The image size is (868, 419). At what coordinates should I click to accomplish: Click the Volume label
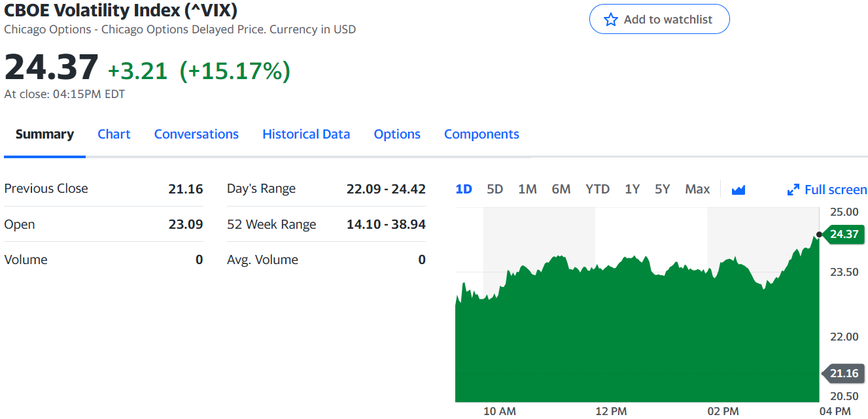pyautogui.click(x=26, y=260)
